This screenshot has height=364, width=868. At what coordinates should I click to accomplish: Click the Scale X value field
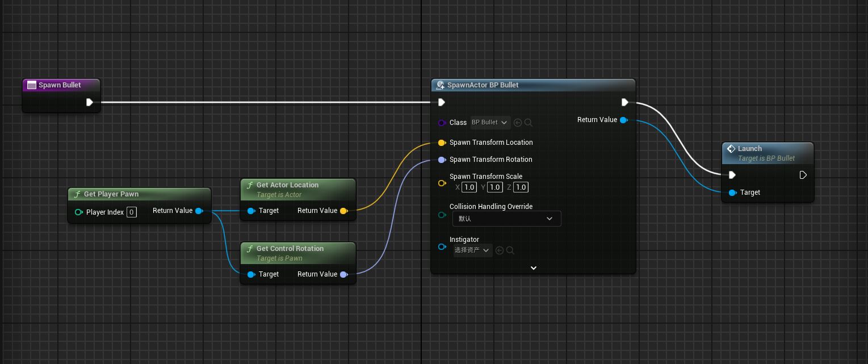click(x=469, y=187)
